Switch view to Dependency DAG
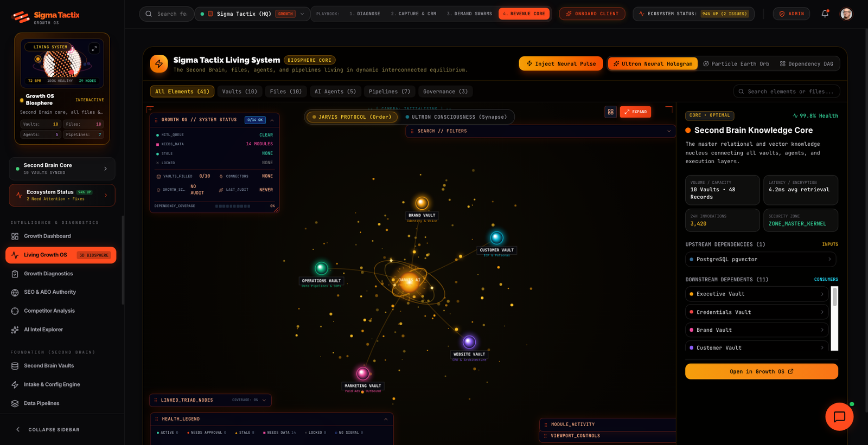Screen dimensions: 868x445 [x=807, y=64]
